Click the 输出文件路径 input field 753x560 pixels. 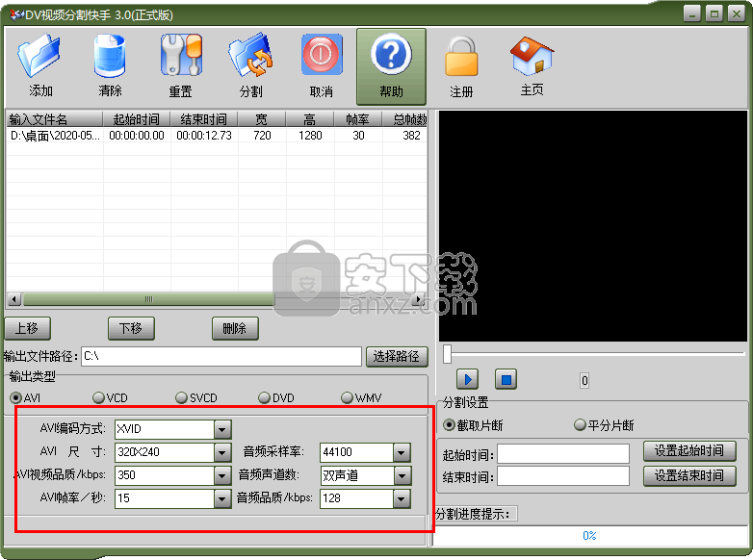221,357
